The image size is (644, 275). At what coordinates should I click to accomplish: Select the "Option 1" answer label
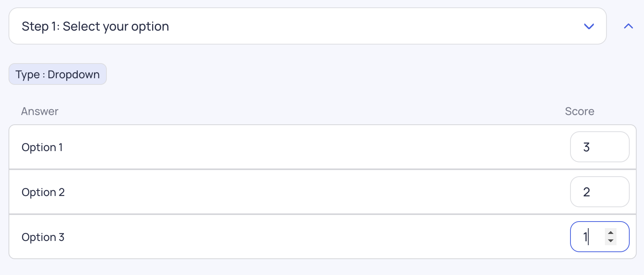tap(42, 147)
